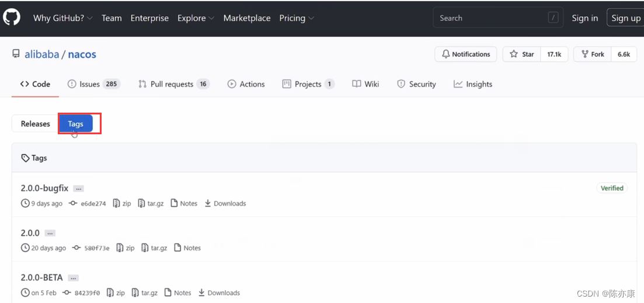This screenshot has height=303, width=644.
Task: Open the 2.0.0 tag link
Action: pos(30,233)
